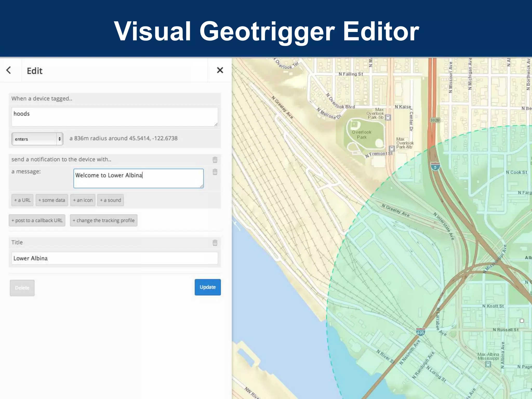Click the 'When a device tagged..' heading
This screenshot has width=532, height=399.
click(x=42, y=98)
